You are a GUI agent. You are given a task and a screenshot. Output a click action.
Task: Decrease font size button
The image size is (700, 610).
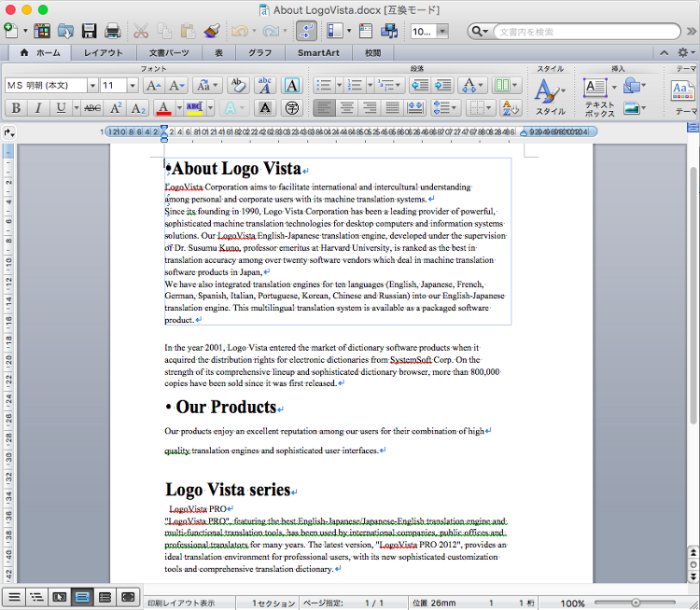coord(176,85)
